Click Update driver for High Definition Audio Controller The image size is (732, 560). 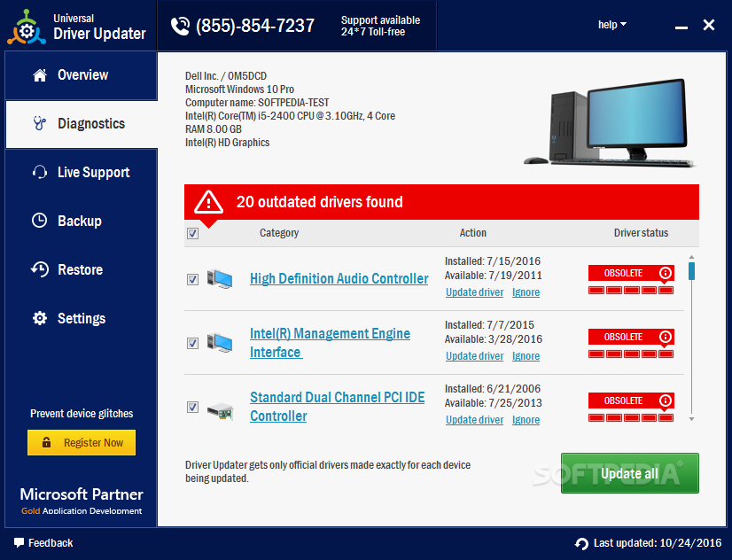click(475, 292)
